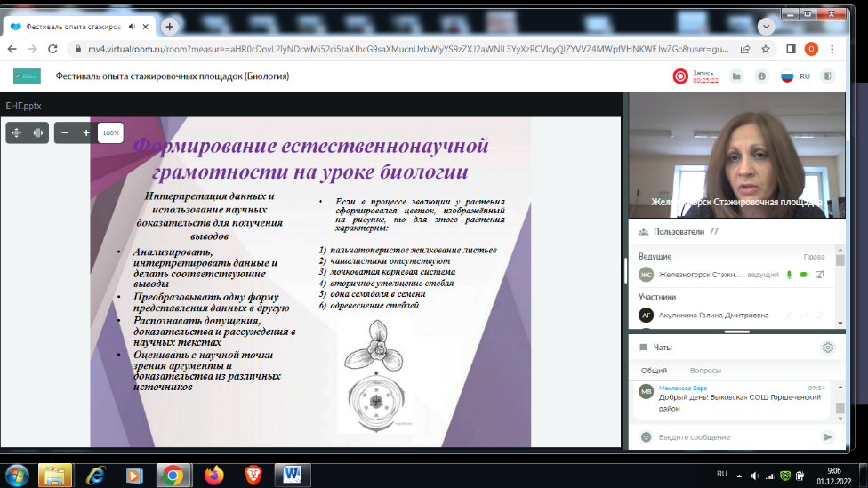Open Internet Explorer from taskbar
This screenshot has height=488, width=868.
[x=95, y=476]
